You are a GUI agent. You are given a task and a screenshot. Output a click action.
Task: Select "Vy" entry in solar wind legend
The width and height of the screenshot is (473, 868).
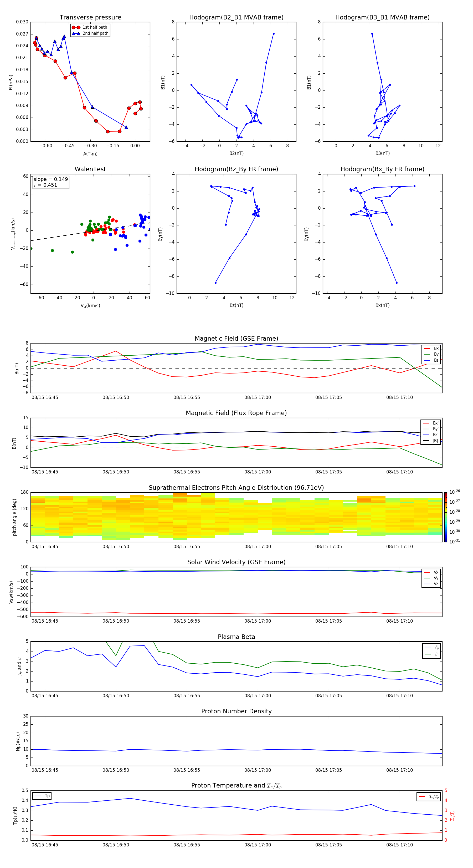point(431,578)
